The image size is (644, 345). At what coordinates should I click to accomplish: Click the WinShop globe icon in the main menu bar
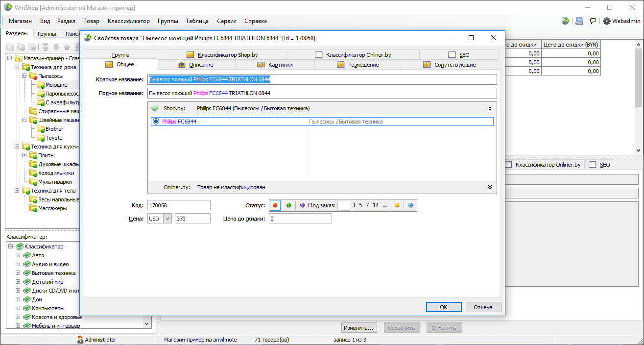[x=566, y=21]
